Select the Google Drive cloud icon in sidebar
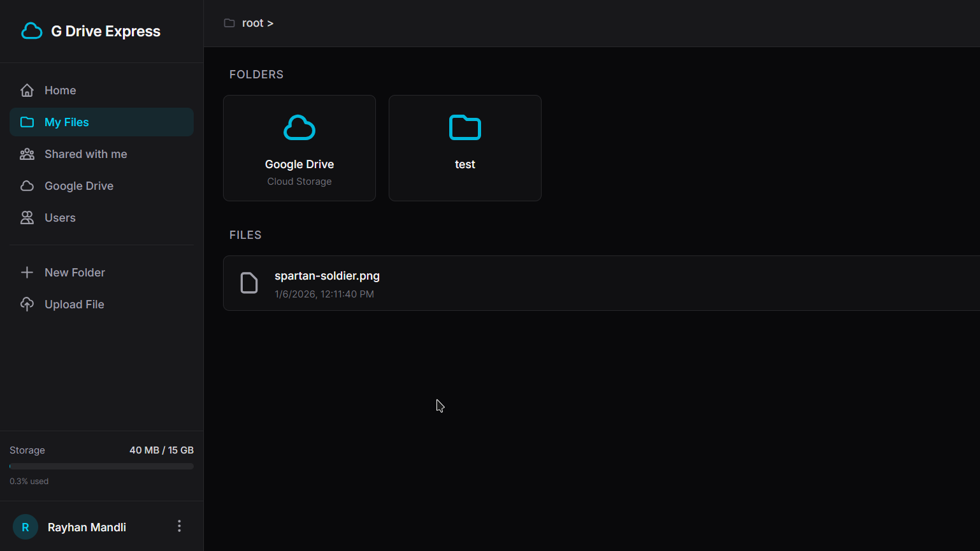980x551 pixels. click(x=27, y=185)
